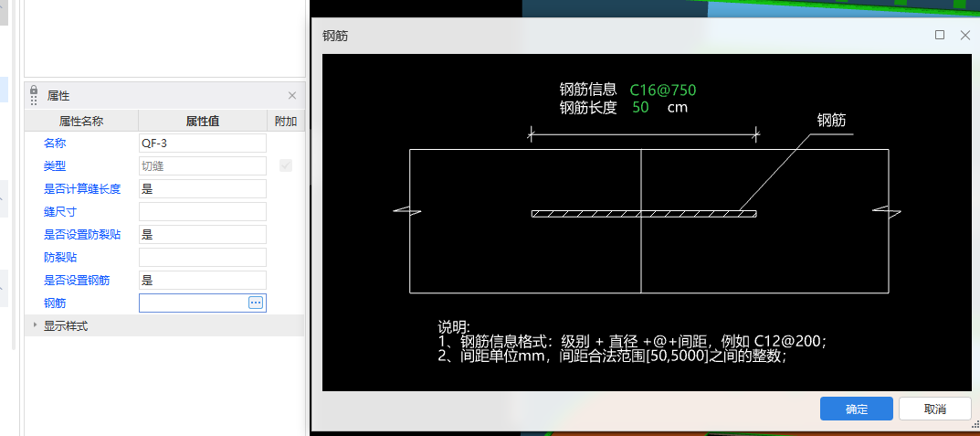Click the empty 缝尺寸 value field
This screenshot has height=436, width=980.
(x=202, y=211)
